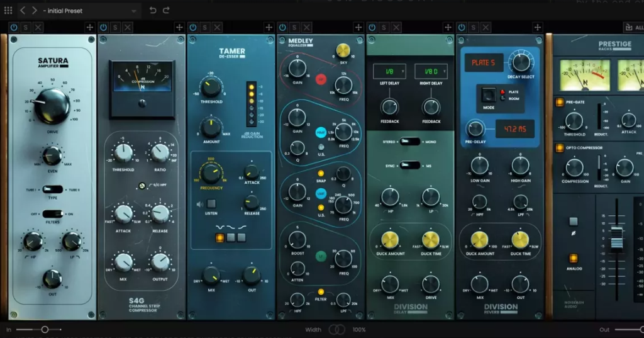Toggle power on the Medley equalizer
The image size is (644, 338).
point(282,28)
